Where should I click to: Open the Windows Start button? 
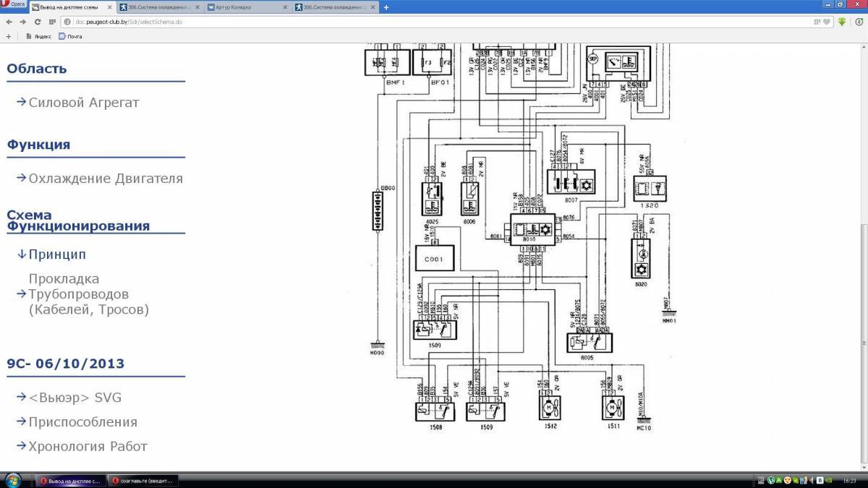pos(13,481)
